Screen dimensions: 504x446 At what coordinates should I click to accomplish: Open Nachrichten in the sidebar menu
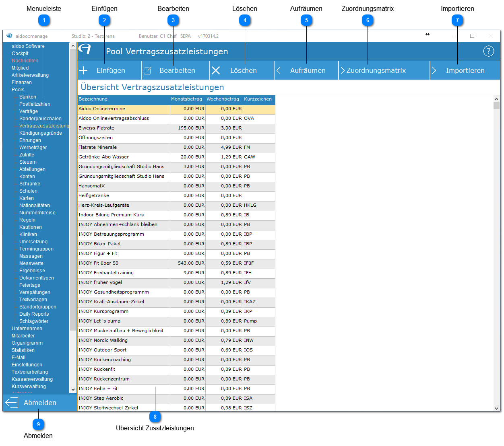(25, 61)
